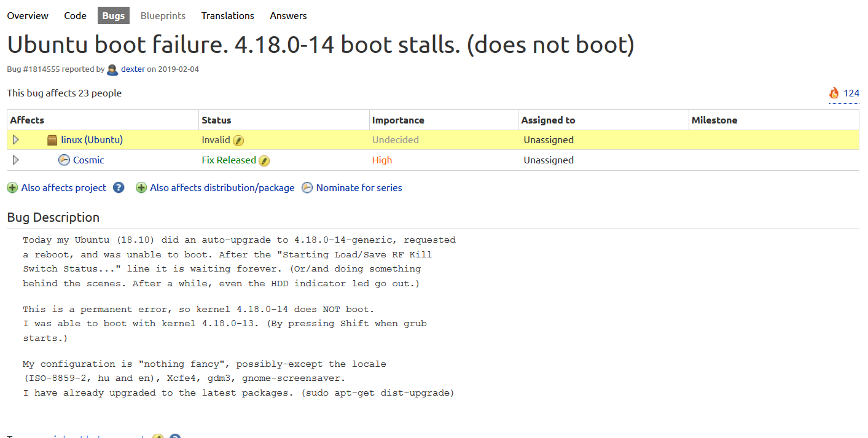Image resolution: width=868 pixels, height=438 pixels.
Task: Expand the linux (Ubuntu) row details
Action: click(16, 140)
